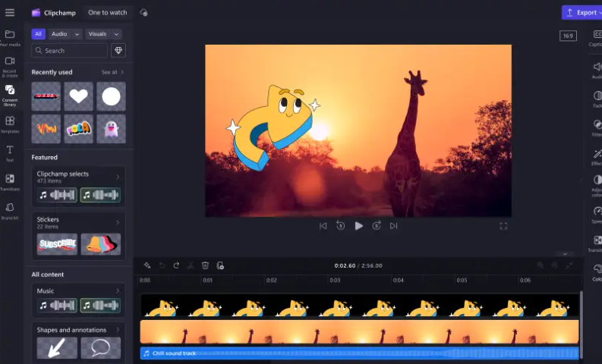602x364 pixels.
Task: Expand the Visuals filter dropdown arrow
Action: click(116, 34)
